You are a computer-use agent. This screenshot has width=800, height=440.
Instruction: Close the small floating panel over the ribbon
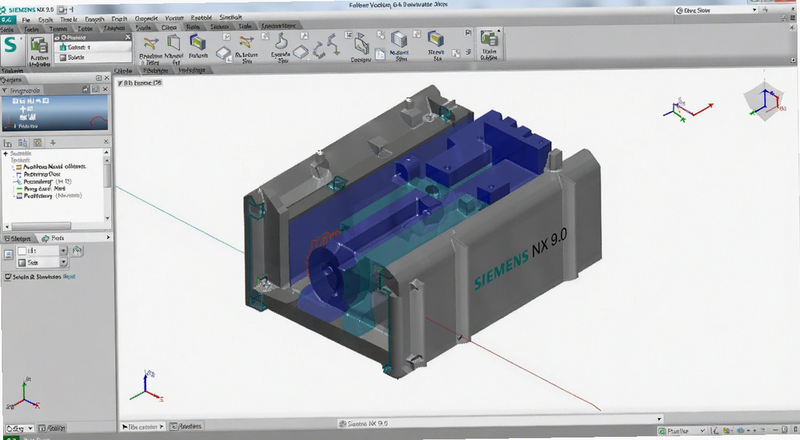[128, 37]
